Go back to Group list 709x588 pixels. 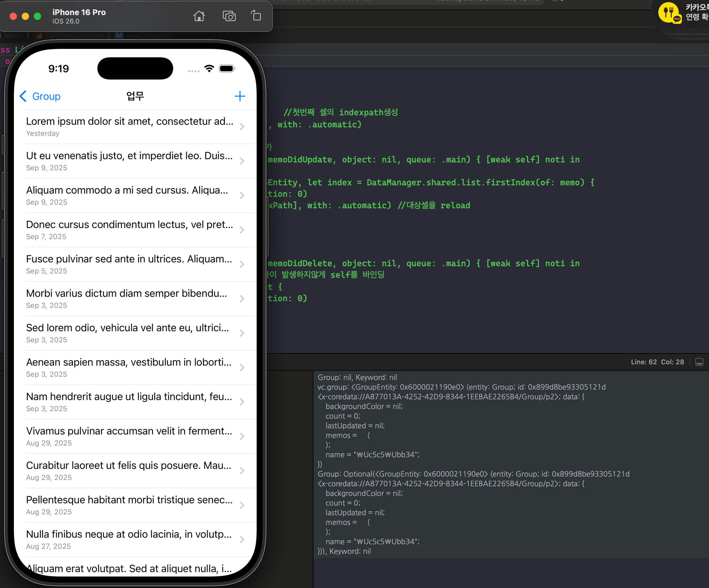point(46,96)
